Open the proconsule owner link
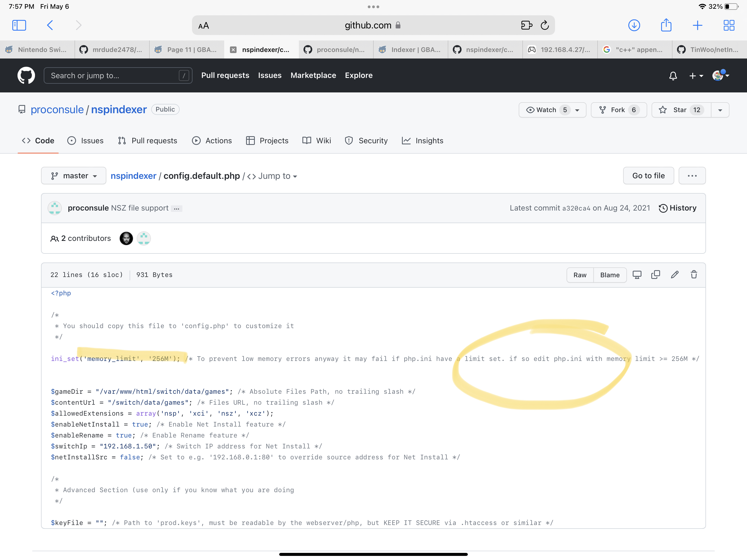Image resolution: width=747 pixels, height=560 pixels. pos(57,110)
